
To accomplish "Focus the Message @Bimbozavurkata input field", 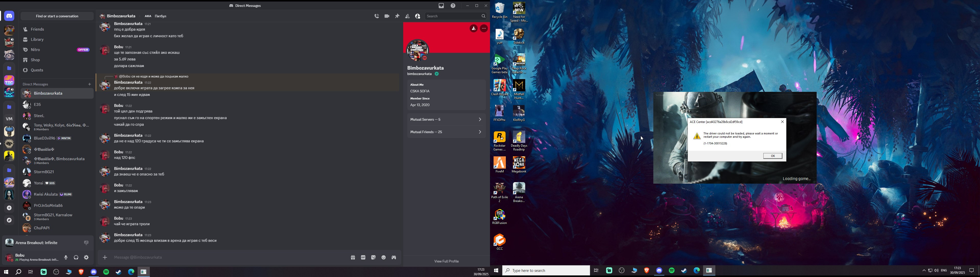I will (228, 258).
